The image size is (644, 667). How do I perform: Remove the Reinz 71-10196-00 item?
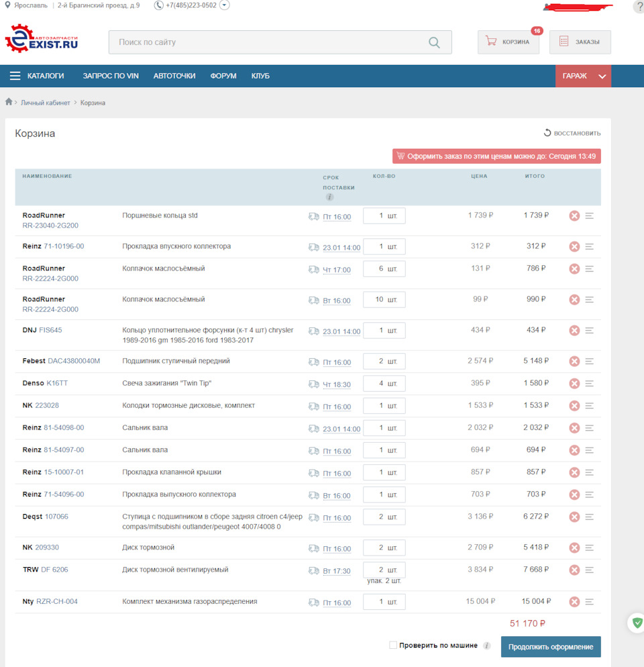tap(574, 247)
